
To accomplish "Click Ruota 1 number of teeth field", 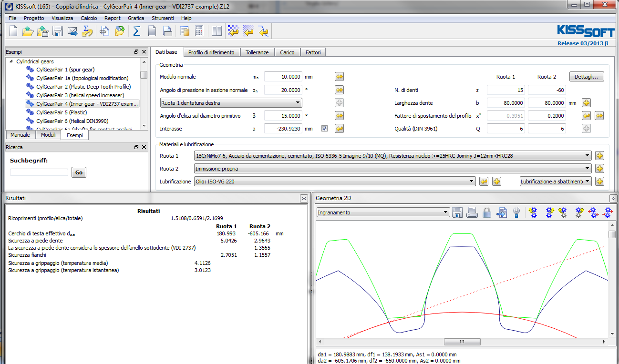I will coord(506,90).
